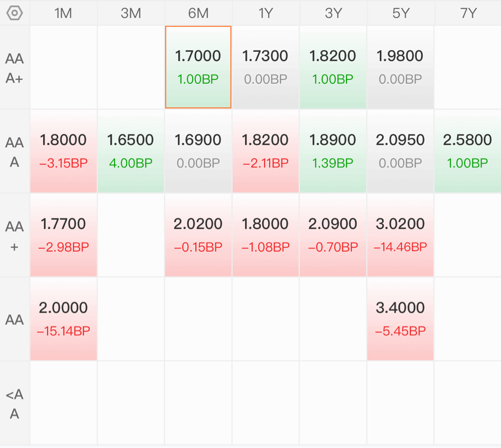Select the 1M tenor column header
Viewport: 501px width, 448px height.
(x=63, y=13)
